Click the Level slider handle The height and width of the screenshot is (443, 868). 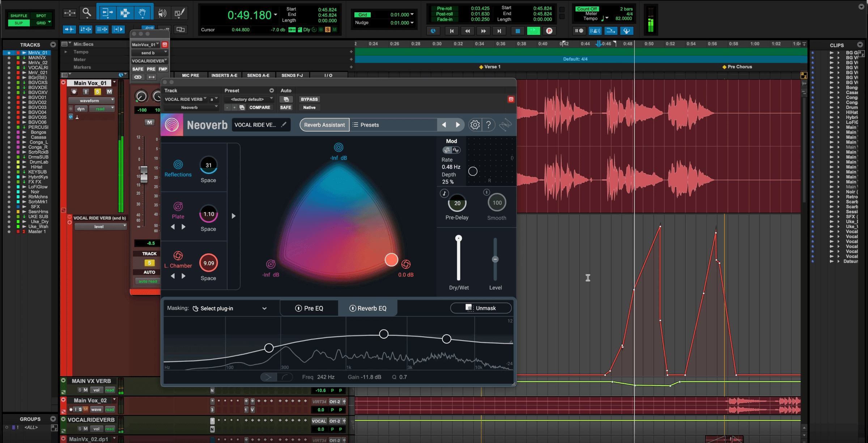(x=495, y=259)
